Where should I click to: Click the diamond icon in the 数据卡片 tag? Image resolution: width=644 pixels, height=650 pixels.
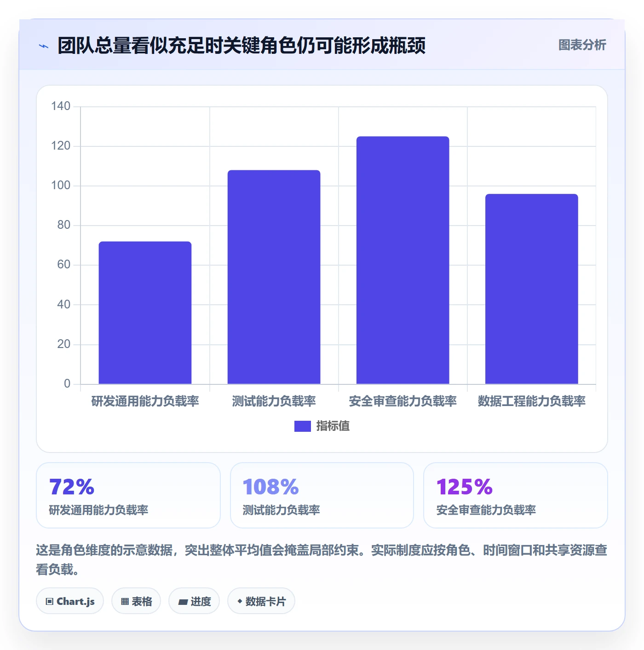pos(240,601)
